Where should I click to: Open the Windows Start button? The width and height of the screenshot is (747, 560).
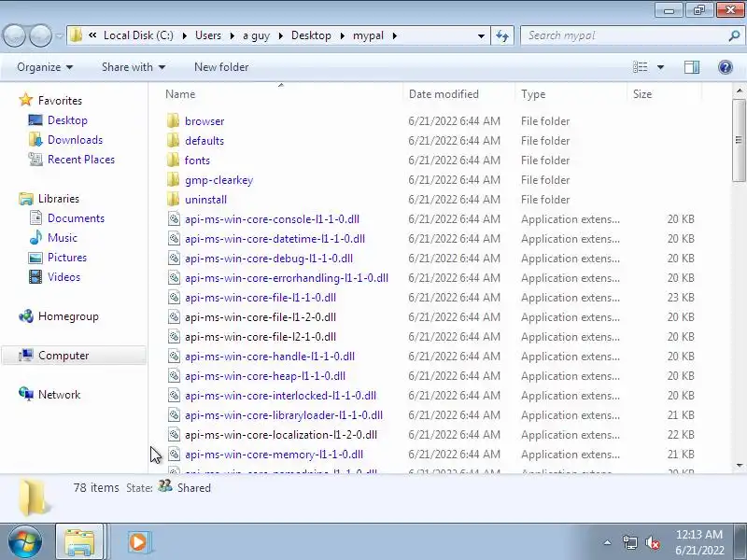coord(24,542)
